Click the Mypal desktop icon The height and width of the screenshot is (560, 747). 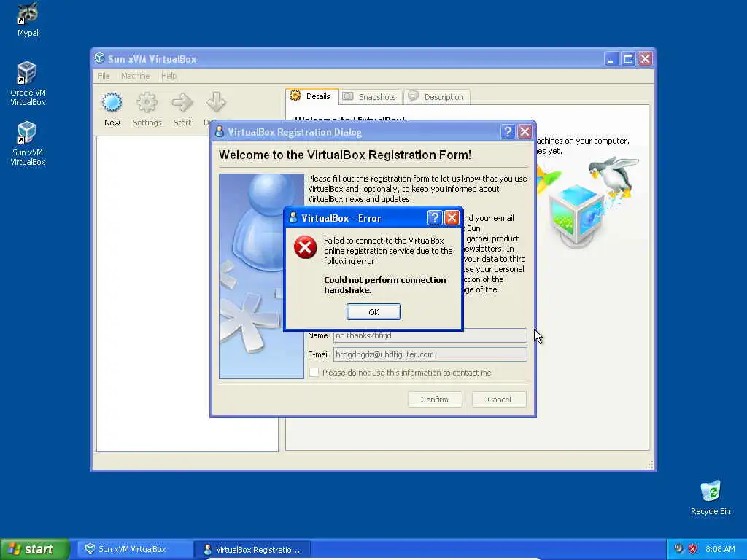tap(28, 20)
